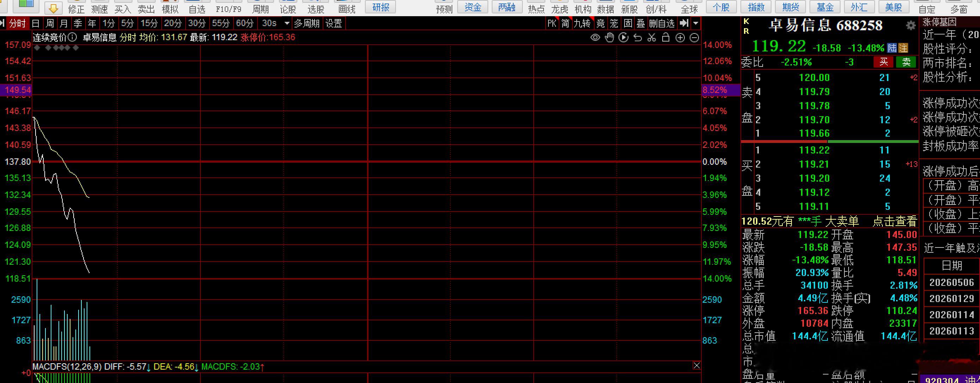Viewport: 980px width, 383px height.
Task: Click the 注 badge beside price change
Action: coord(903,48)
